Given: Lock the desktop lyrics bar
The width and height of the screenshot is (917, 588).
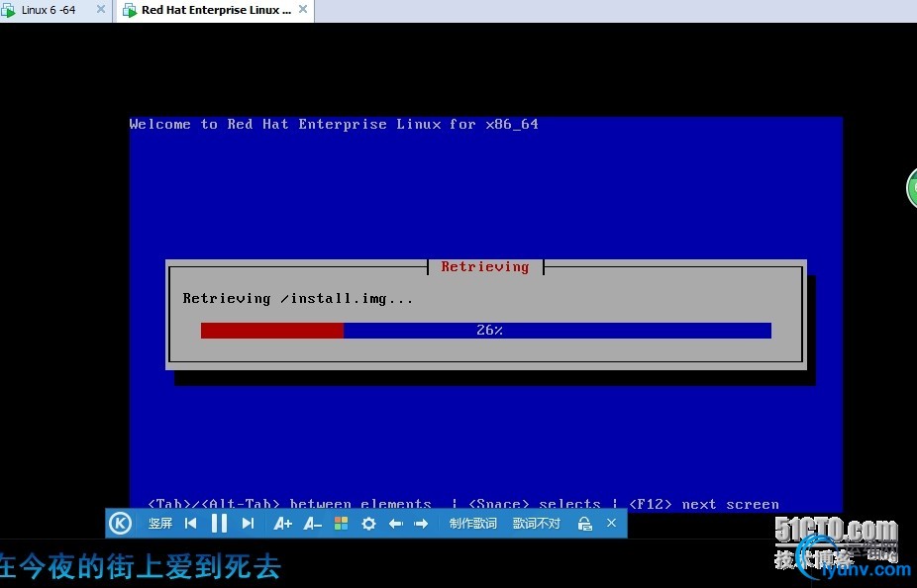Looking at the screenshot, I should 584,524.
